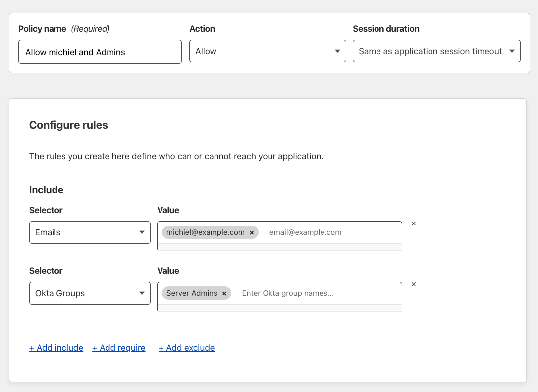Add a new include rule

click(56, 347)
